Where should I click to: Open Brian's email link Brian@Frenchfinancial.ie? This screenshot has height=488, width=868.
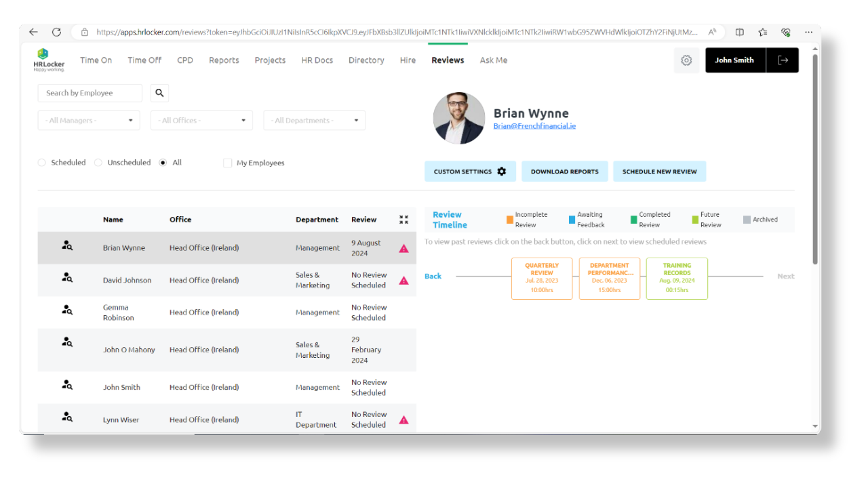pyautogui.click(x=534, y=125)
